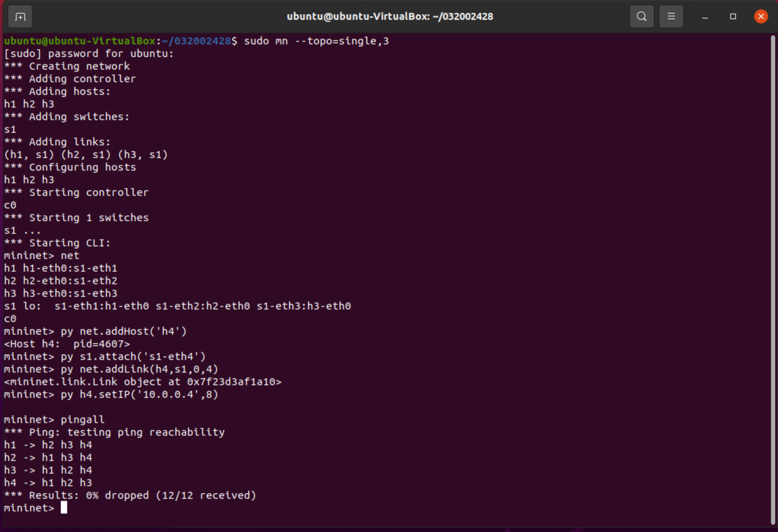Click the net.addLink(h4,s1,0,4) command
This screenshot has width=778, height=532.
click(139, 369)
